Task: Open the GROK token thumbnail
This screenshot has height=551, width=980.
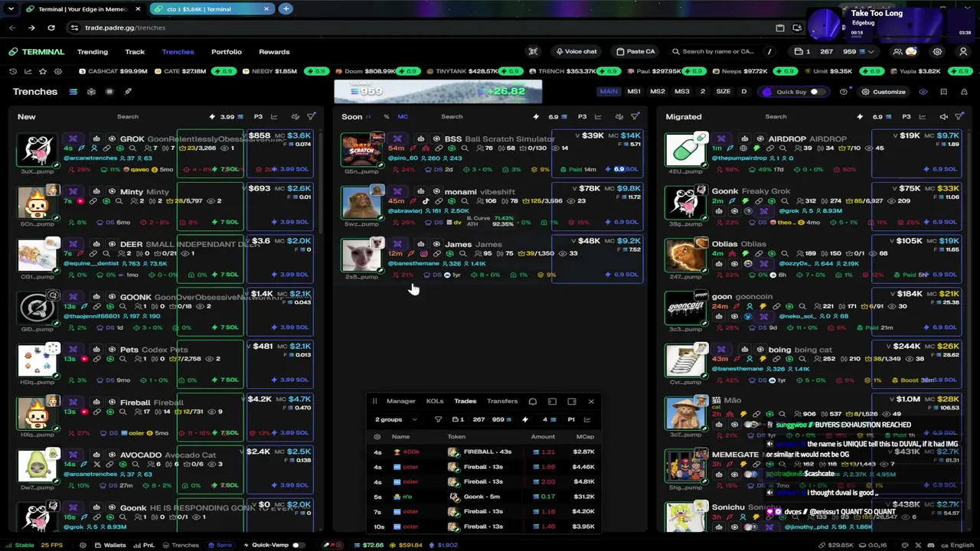Action: 38,150
